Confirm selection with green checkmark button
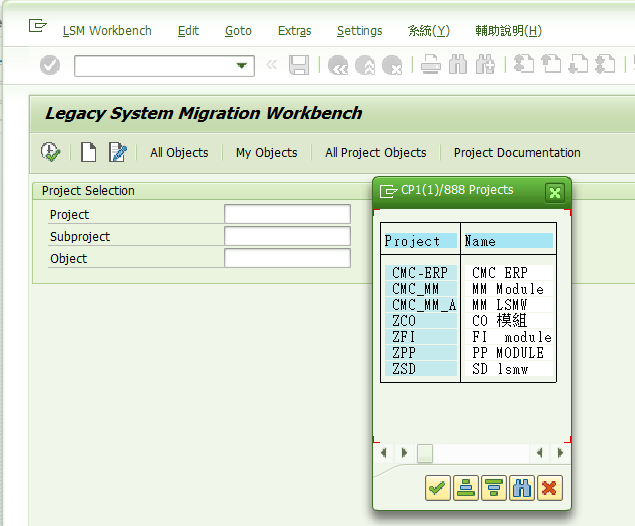Image resolution: width=635 pixels, height=526 pixels. [x=438, y=488]
